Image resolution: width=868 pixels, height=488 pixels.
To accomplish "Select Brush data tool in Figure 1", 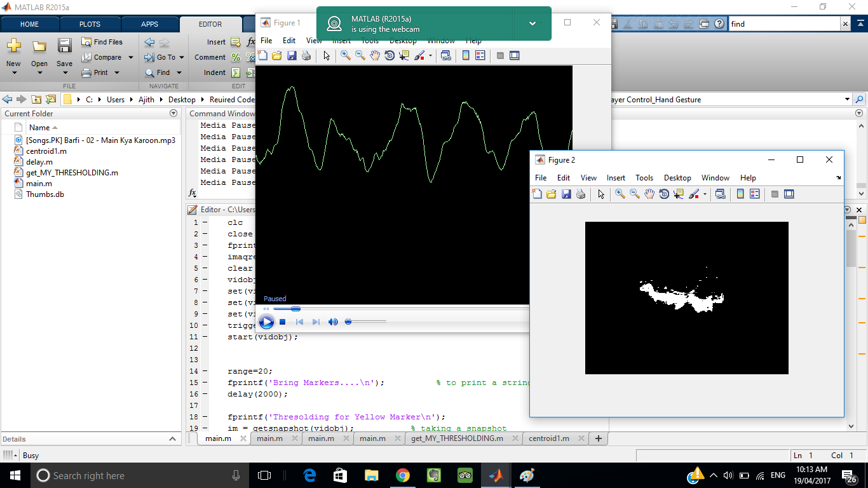I will pos(419,56).
